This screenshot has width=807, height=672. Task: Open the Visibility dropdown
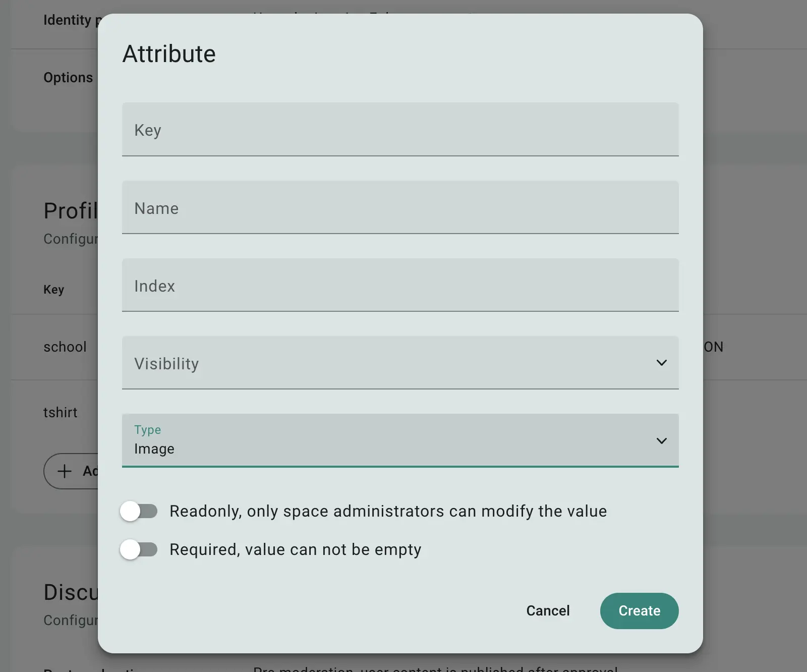393,363
